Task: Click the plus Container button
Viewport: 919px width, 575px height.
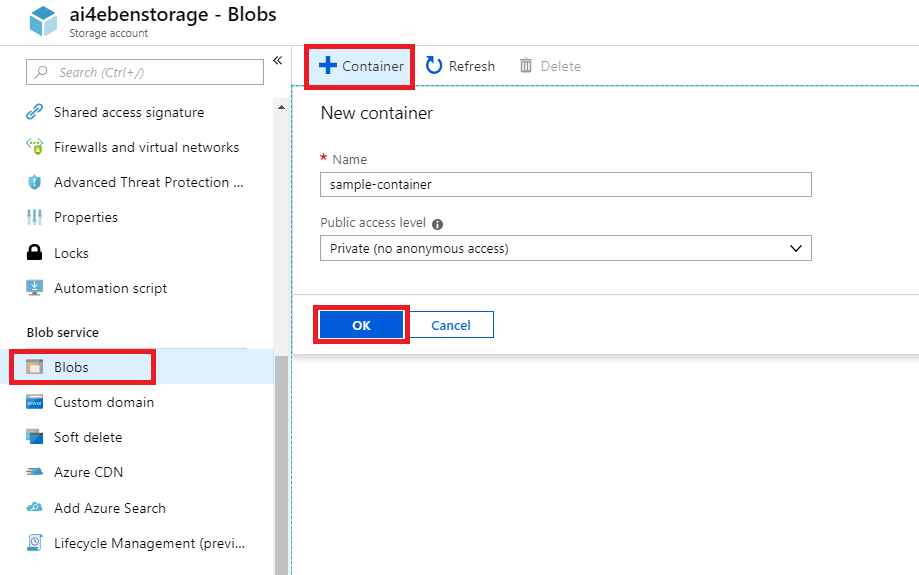Action: [x=360, y=66]
